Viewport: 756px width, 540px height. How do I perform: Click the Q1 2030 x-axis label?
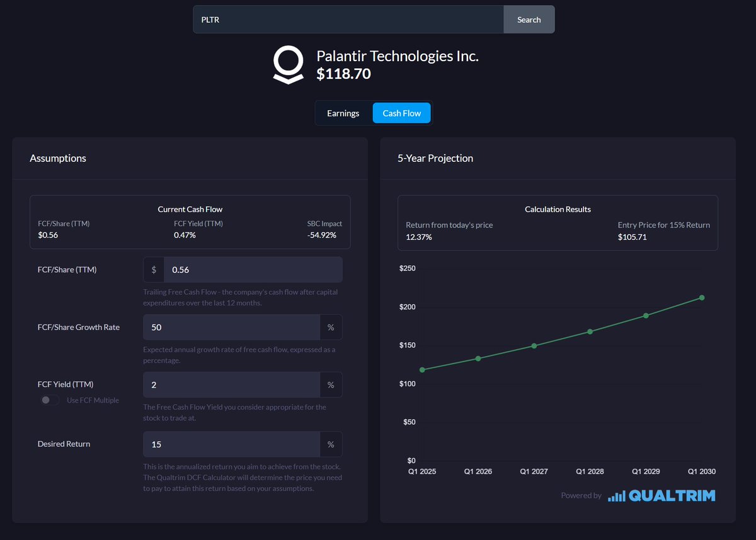pyautogui.click(x=702, y=471)
